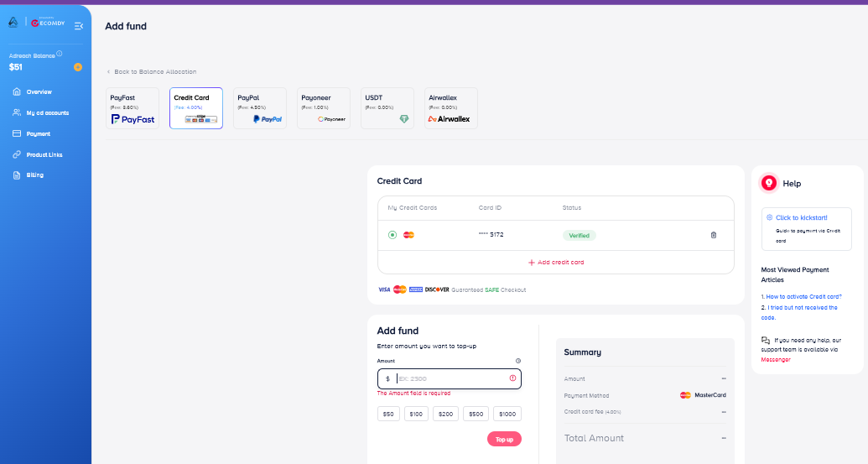
Task: Choose the PayPal payment method
Action: tap(260, 108)
